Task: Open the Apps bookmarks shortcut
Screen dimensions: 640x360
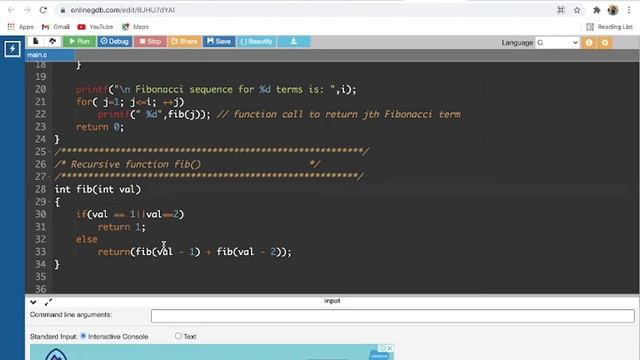Action: 20,27
